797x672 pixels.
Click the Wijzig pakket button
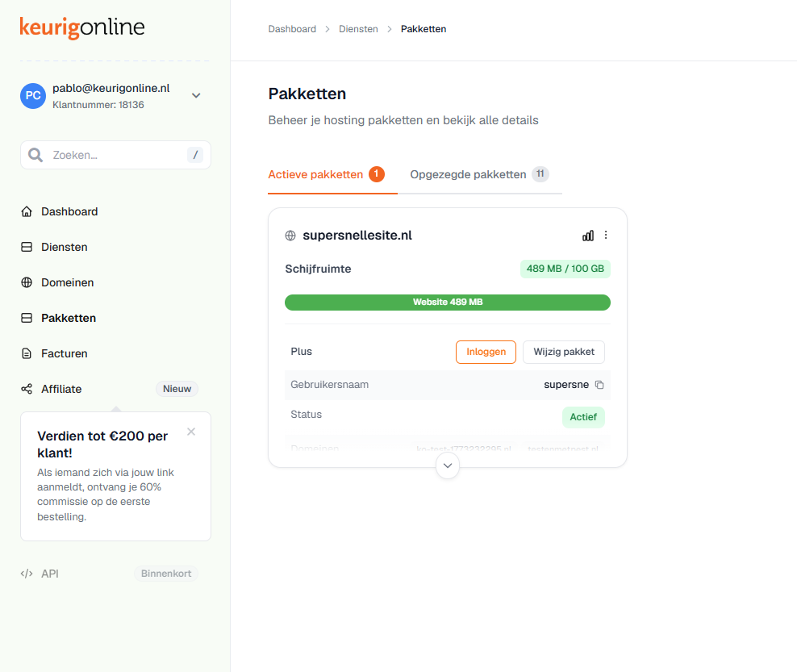[564, 352]
